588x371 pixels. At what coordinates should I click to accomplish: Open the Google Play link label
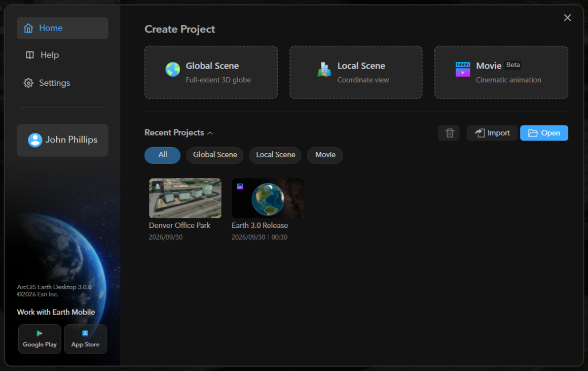click(x=40, y=344)
